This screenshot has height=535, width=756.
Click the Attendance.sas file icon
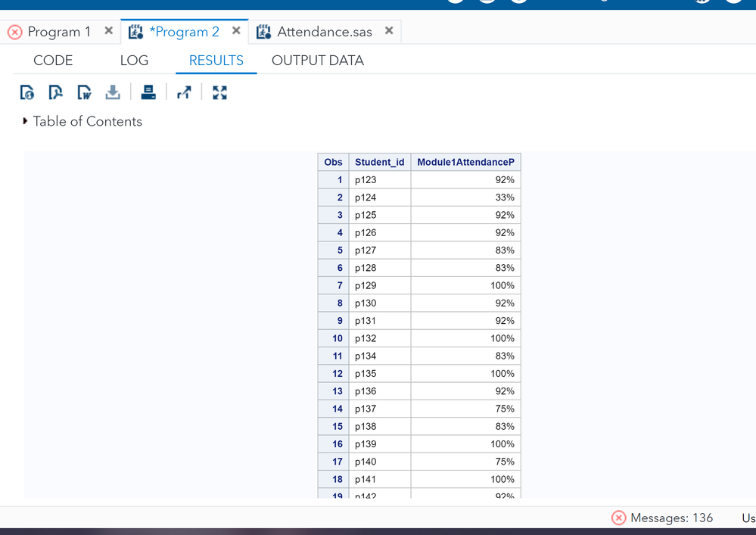point(263,33)
